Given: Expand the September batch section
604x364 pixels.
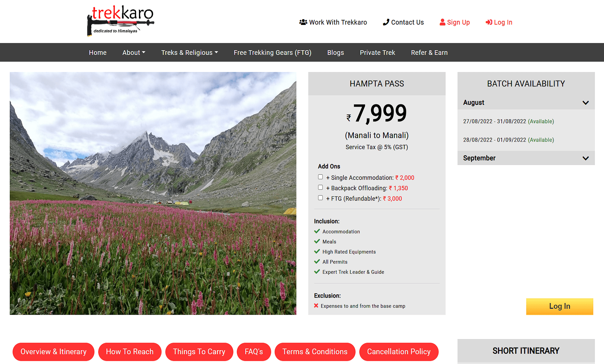Looking at the screenshot, I should 526,158.
